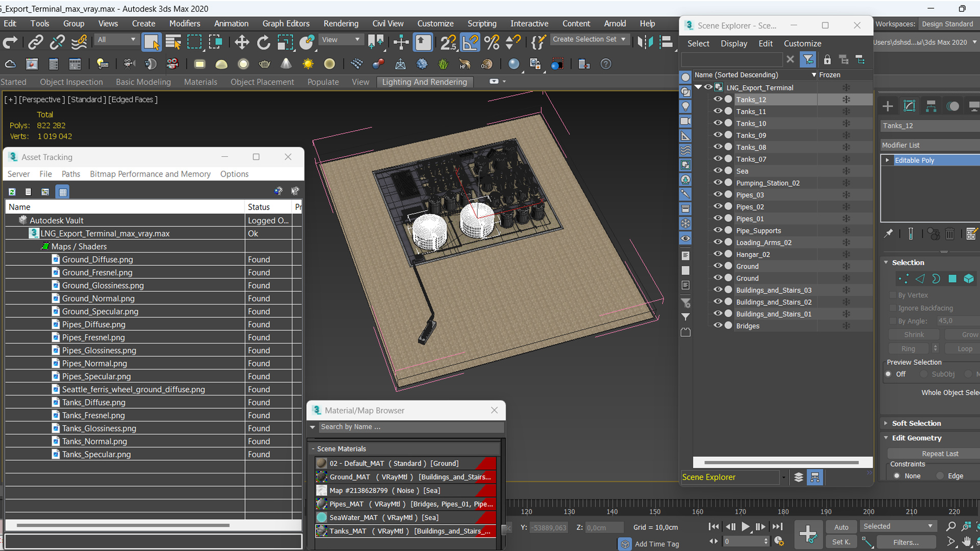This screenshot has height=551, width=980.
Task: Open the View reference coordinate dropdown
Action: (x=340, y=39)
